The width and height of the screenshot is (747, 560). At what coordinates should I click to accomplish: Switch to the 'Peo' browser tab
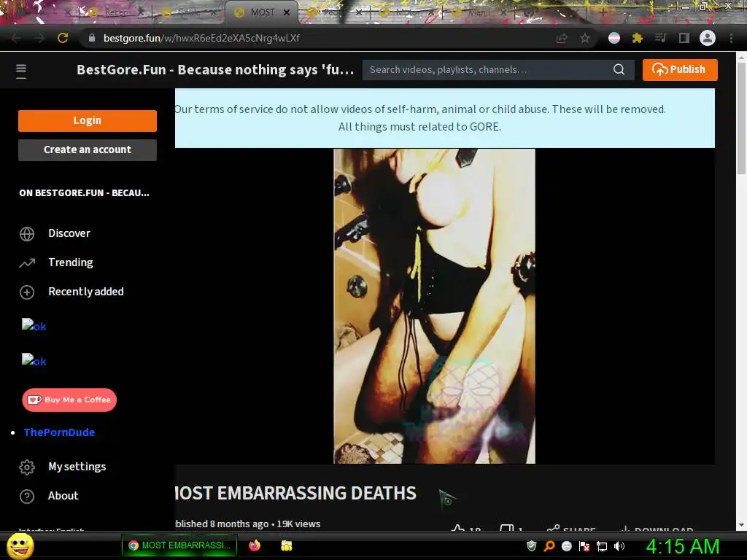point(332,12)
